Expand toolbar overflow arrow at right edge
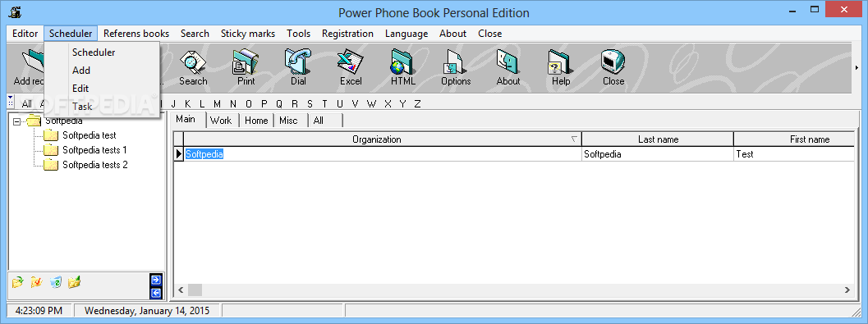 point(857,67)
